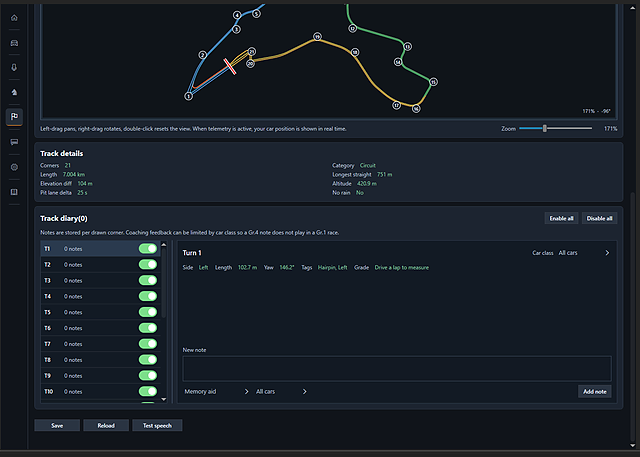Viewport: 640px width, 457px height.
Task: Open the chess knight strategy icon
Action: tap(14, 92)
